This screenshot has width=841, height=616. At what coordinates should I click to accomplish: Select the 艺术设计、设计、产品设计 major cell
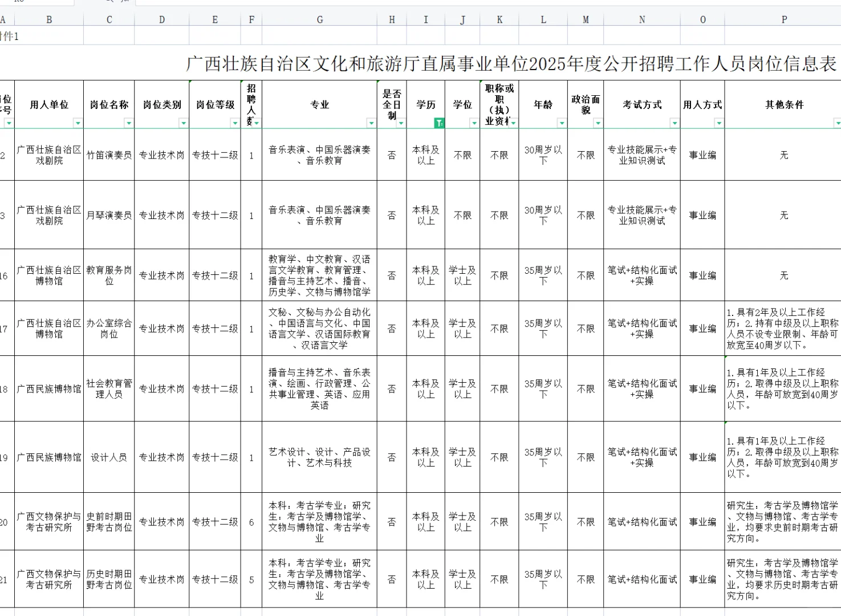click(319, 457)
